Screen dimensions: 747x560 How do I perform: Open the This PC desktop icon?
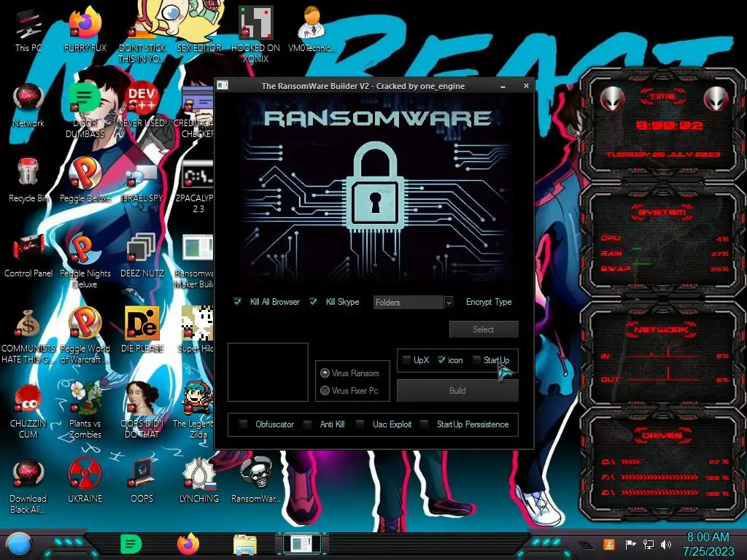click(28, 30)
